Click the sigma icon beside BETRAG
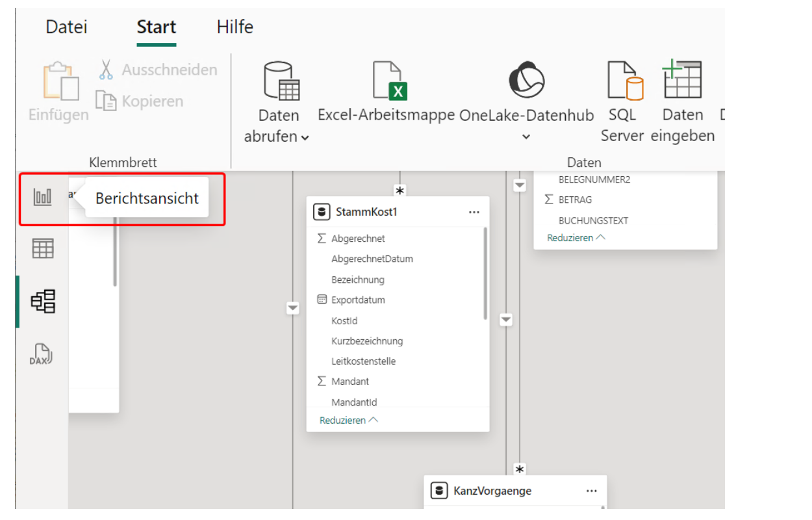Screen dimensions: 812x520 [x=549, y=200]
